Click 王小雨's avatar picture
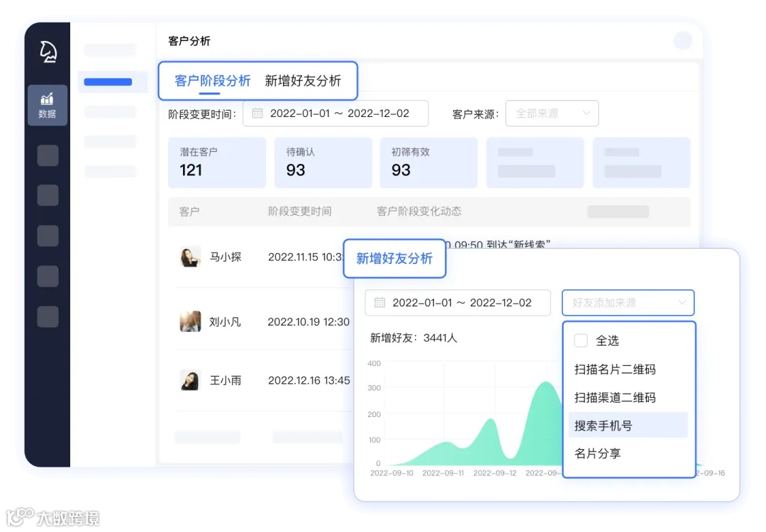766x532 pixels. click(x=189, y=380)
